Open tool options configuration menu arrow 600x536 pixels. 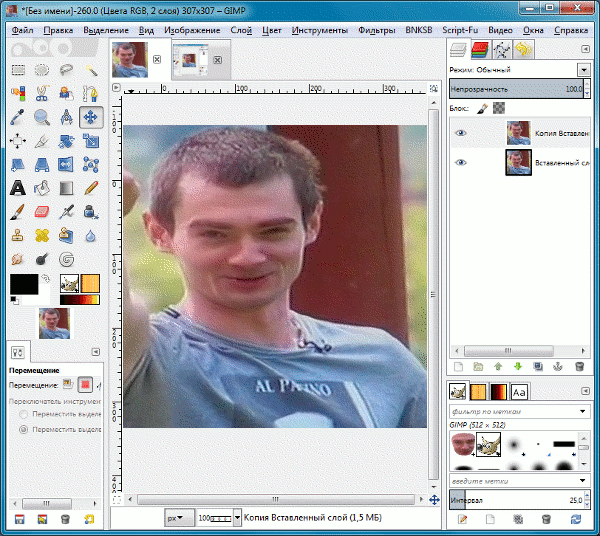point(96,352)
